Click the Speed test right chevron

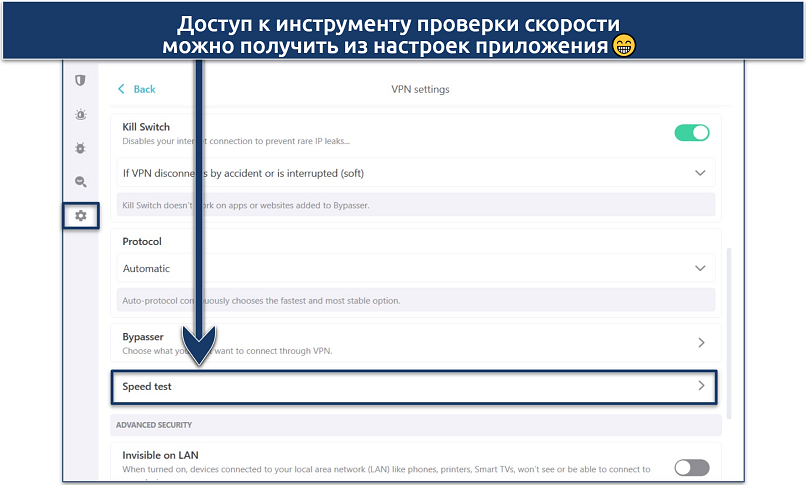(701, 386)
